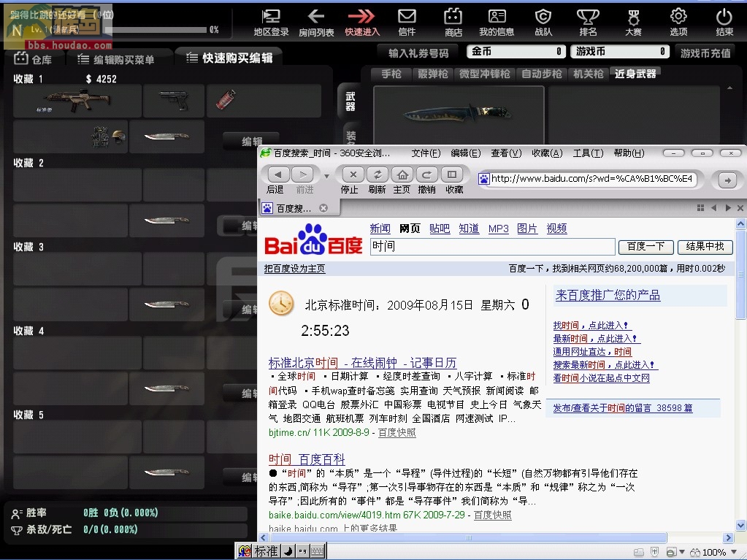The height and width of the screenshot is (560, 747).
Task: Click the browser address bar URL
Action: 591,179
